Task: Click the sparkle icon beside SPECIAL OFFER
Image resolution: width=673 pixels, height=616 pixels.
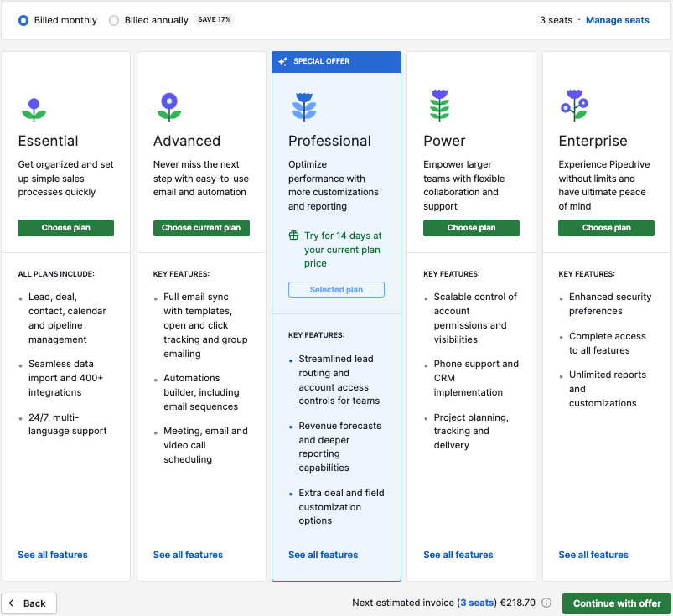Action: click(x=282, y=61)
